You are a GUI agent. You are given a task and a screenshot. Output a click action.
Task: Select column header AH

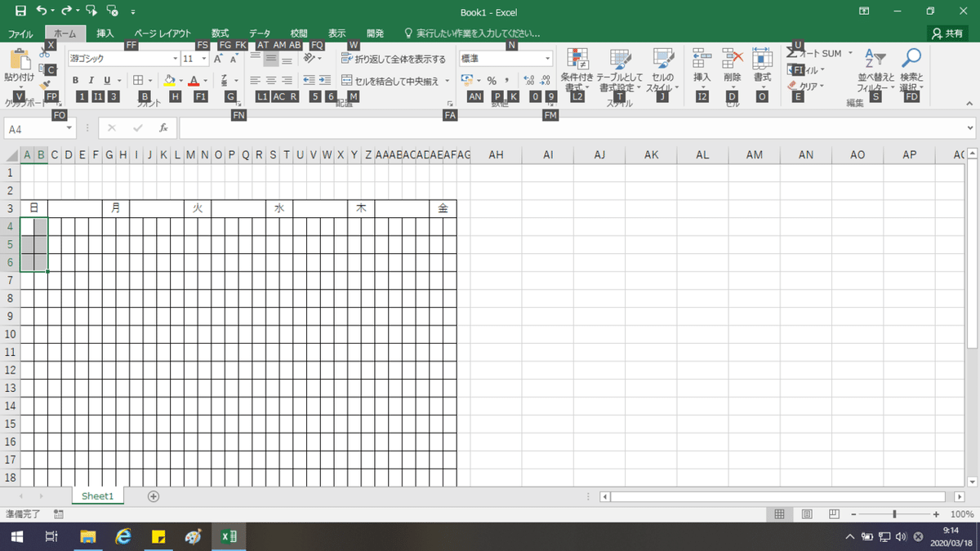[x=496, y=155]
